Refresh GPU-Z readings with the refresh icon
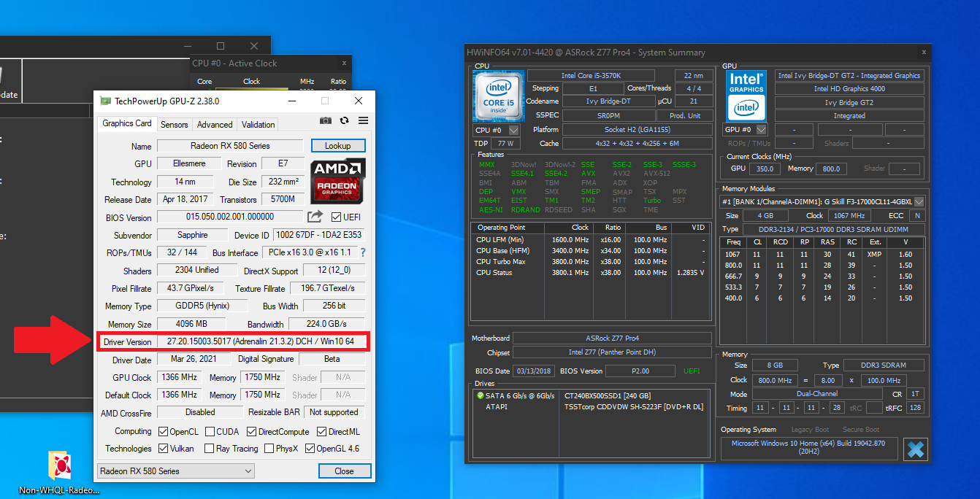980x499 pixels. 345,121
